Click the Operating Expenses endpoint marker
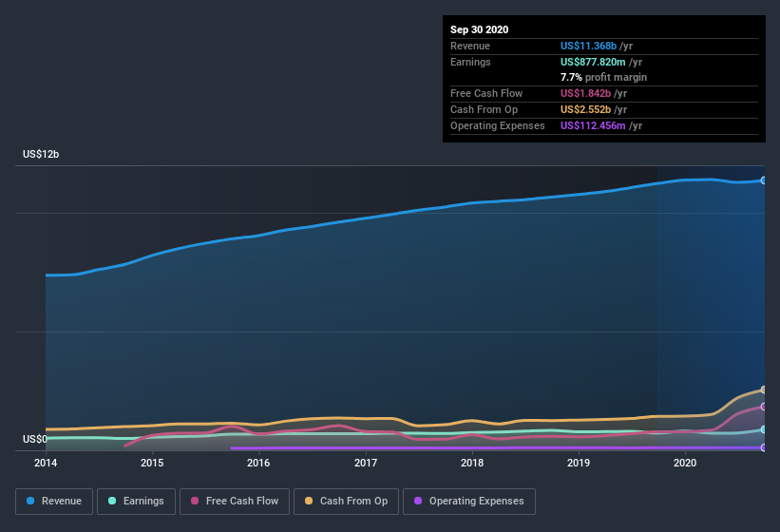The height and width of the screenshot is (532, 780). (763, 447)
